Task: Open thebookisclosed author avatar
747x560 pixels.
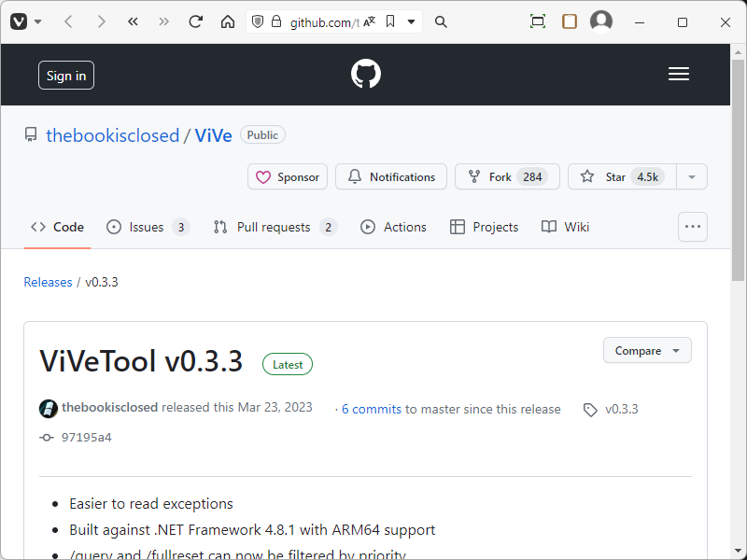Action: [49, 409]
